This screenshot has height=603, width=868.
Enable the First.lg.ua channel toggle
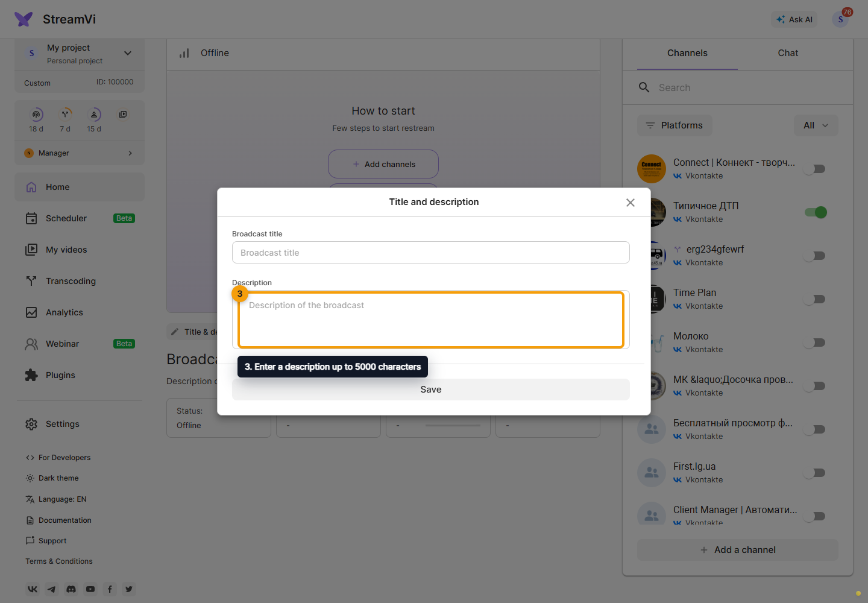[816, 473]
